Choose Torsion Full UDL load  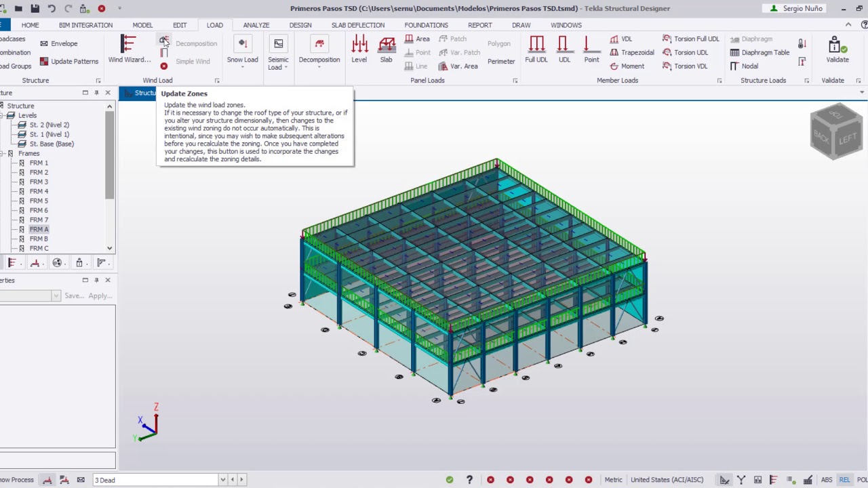[690, 39]
